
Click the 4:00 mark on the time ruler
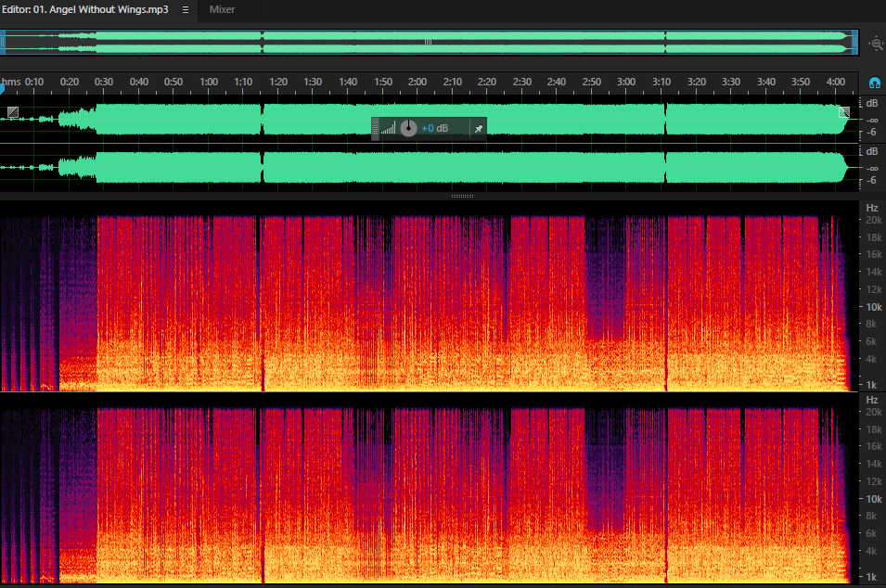[x=835, y=82]
